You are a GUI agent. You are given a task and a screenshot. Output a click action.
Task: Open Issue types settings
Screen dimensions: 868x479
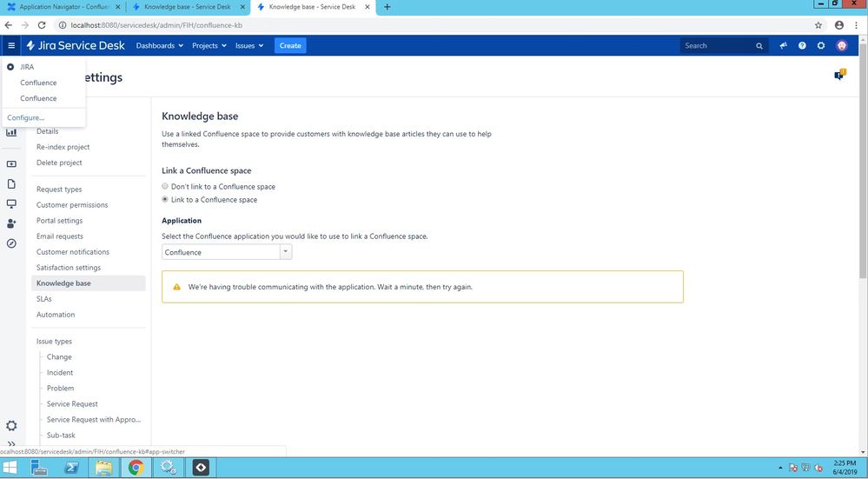[x=54, y=341]
